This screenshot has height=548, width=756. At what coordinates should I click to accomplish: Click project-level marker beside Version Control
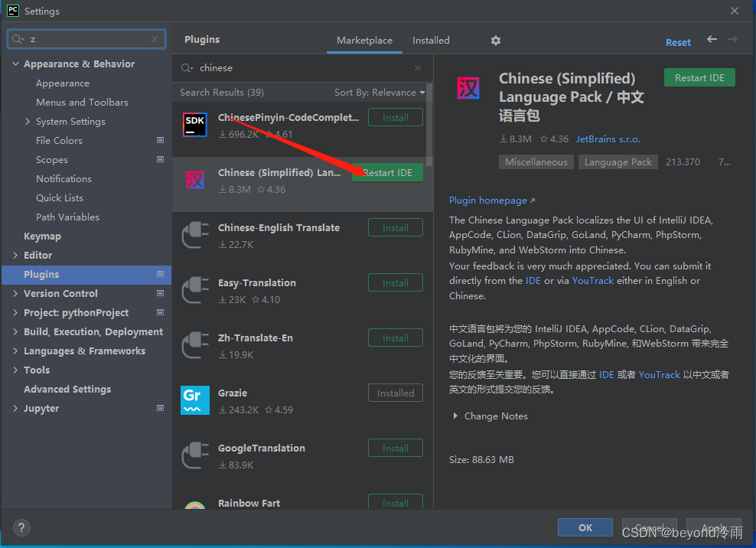(x=161, y=293)
